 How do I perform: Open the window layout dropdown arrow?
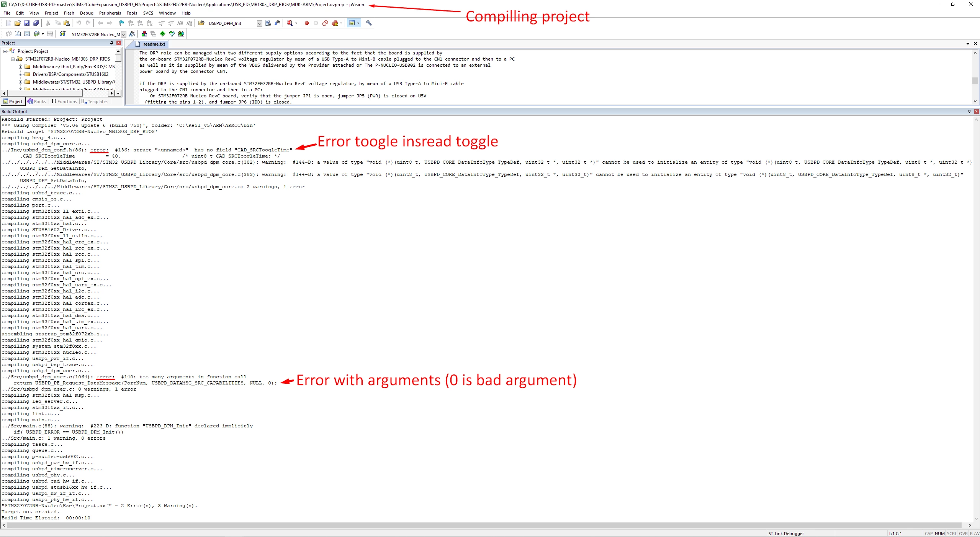click(358, 23)
